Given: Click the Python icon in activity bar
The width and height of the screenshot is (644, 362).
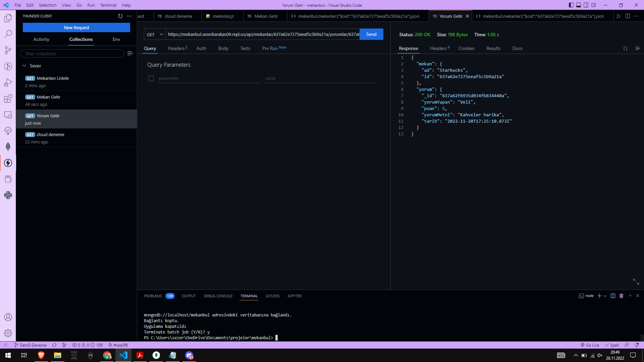Looking at the screenshot, I should pyautogui.click(x=8, y=195).
